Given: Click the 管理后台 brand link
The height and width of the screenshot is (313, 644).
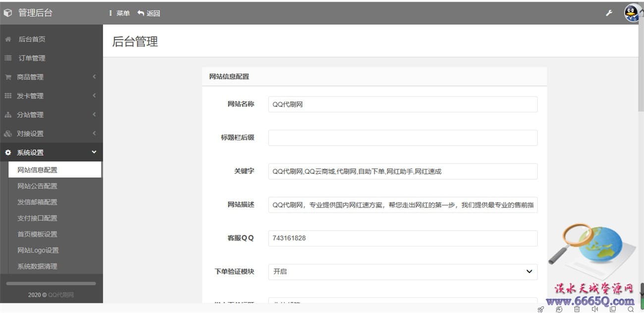Looking at the screenshot, I should pos(28,13).
